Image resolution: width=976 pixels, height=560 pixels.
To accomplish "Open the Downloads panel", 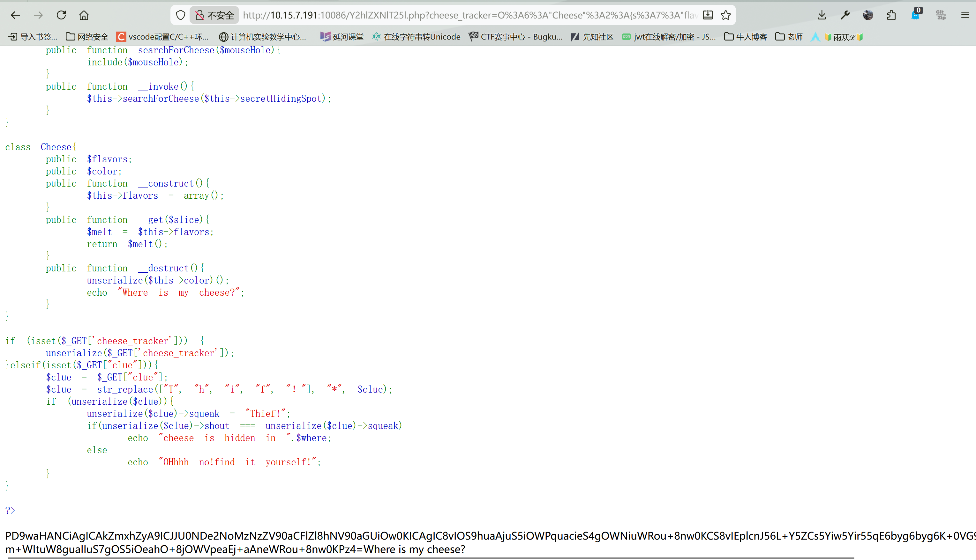I will coord(822,15).
